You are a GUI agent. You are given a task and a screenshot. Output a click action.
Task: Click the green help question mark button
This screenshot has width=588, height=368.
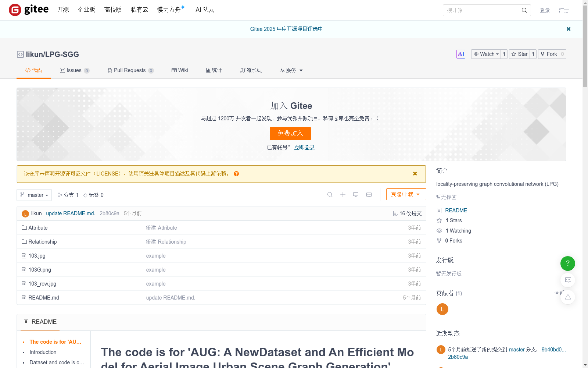click(568, 263)
